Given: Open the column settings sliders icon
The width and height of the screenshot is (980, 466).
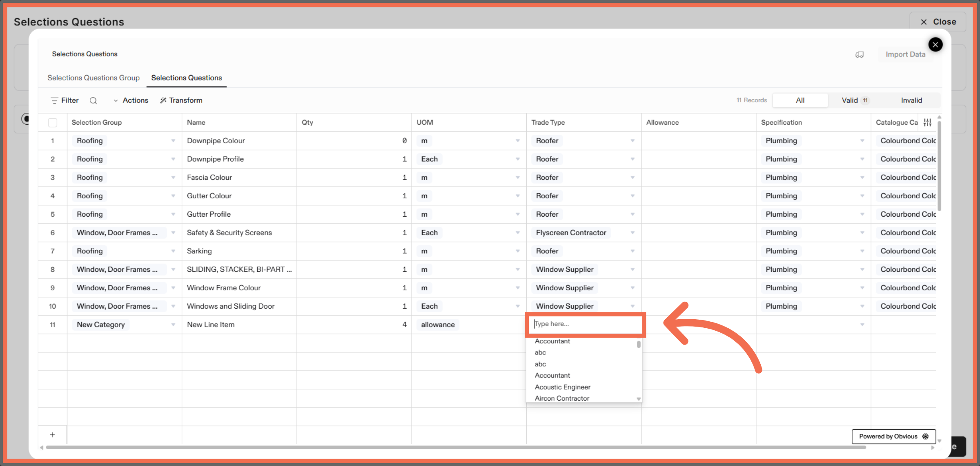Looking at the screenshot, I should tap(927, 122).
